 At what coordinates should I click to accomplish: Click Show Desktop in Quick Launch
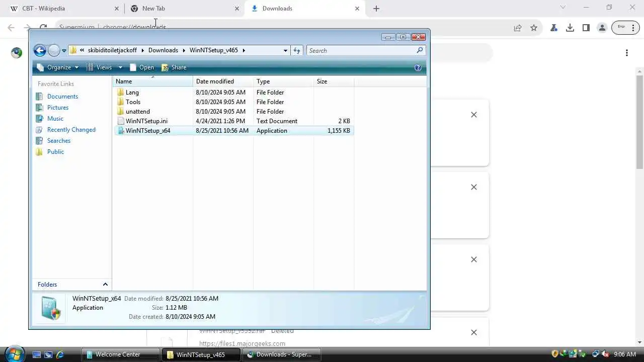point(37,355)
